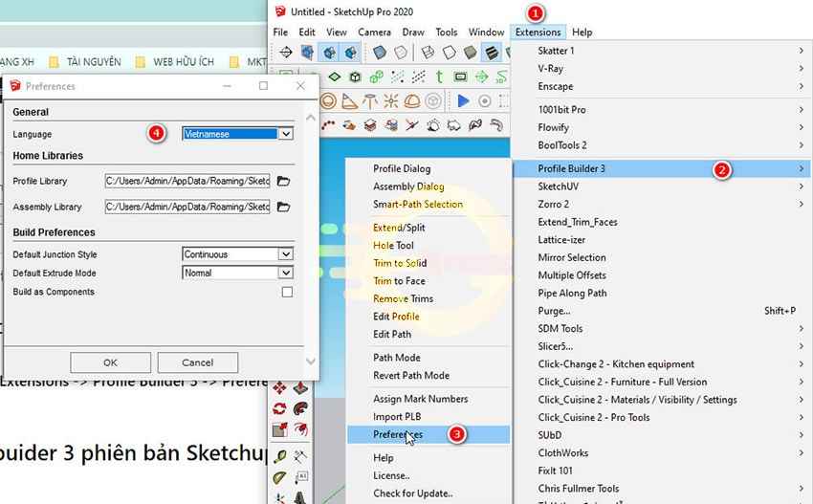Click the green cube icon in toolbar
The image size is (813, 504).
pos(355,77)
